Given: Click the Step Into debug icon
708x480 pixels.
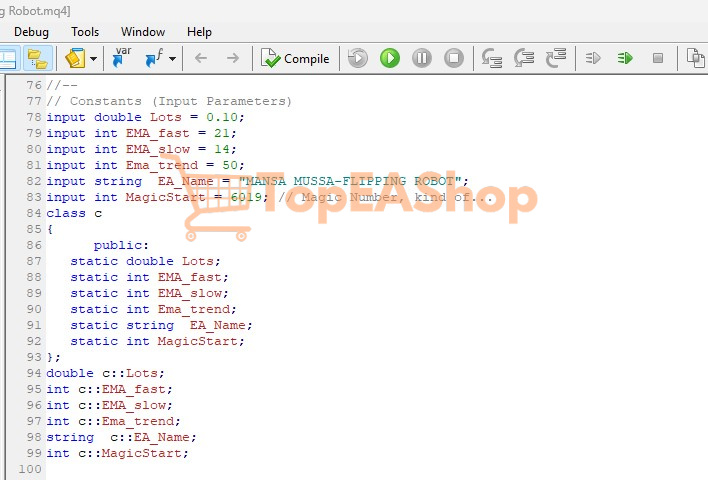Looking at the screenshot, I should [x=492, y=58].
